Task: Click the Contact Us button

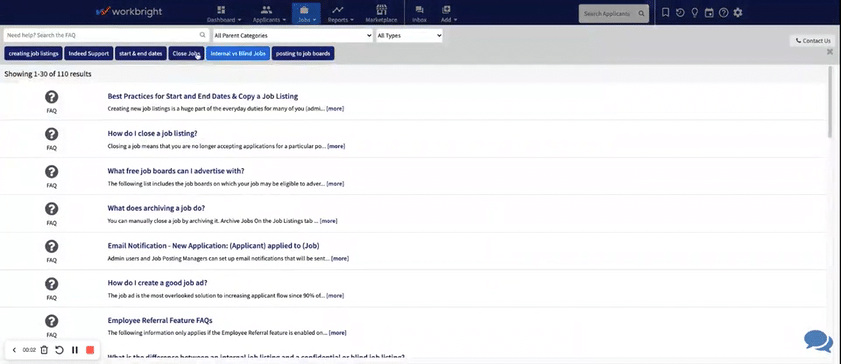Action: pos(813,41)
